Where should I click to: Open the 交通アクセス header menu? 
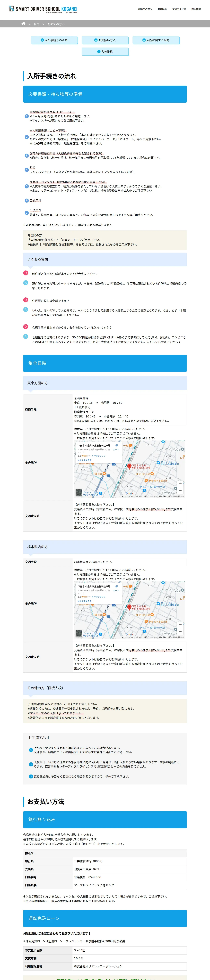point(179,9)
